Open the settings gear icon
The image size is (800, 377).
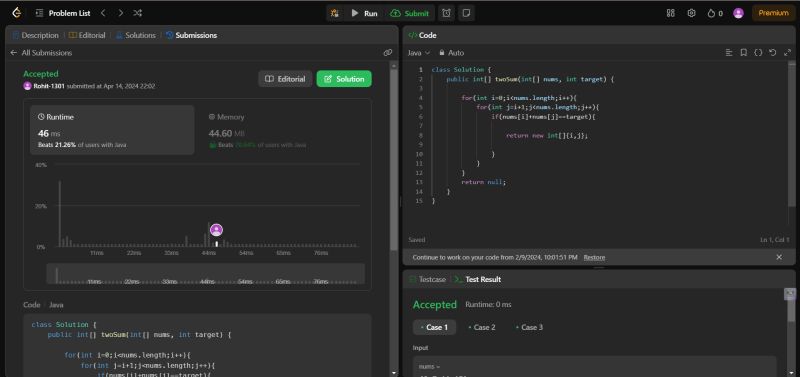pyautogui.click(x=691, y=13)
